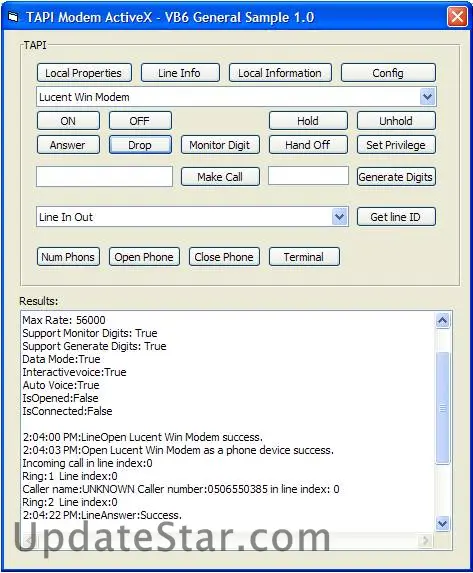This screenshot has width=473, height=573.
Task: Click 'Data Mode:True' line
Action: (61, 359)
